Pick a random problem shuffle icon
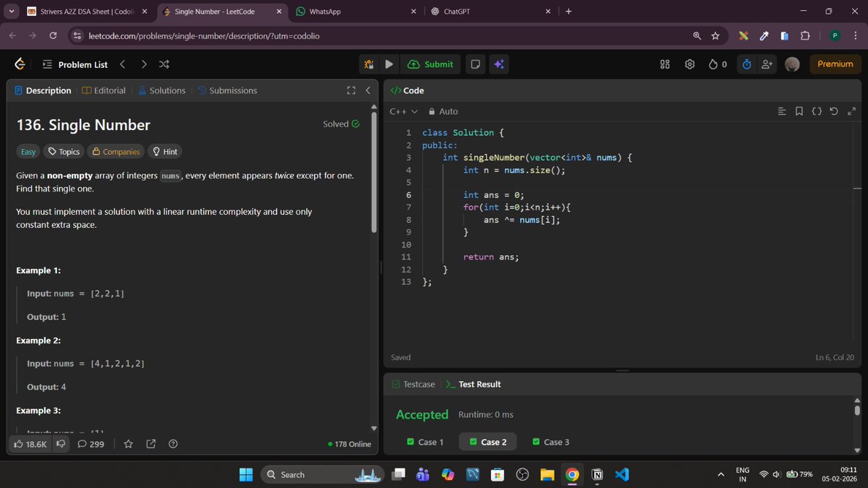868x488 pixels. point(164,64)
